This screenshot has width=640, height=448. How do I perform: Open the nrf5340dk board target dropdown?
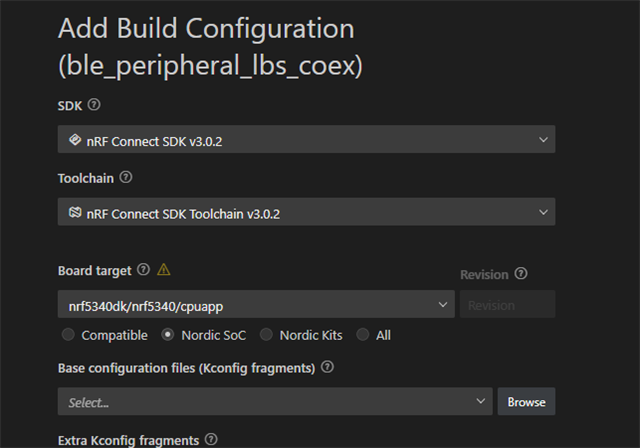click(x=255, y=304)
